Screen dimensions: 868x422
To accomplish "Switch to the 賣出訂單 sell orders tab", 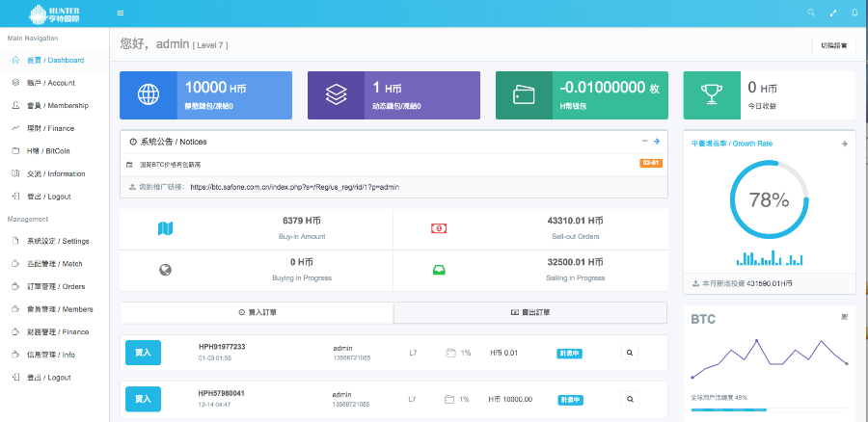I will [x=529, y=313].
